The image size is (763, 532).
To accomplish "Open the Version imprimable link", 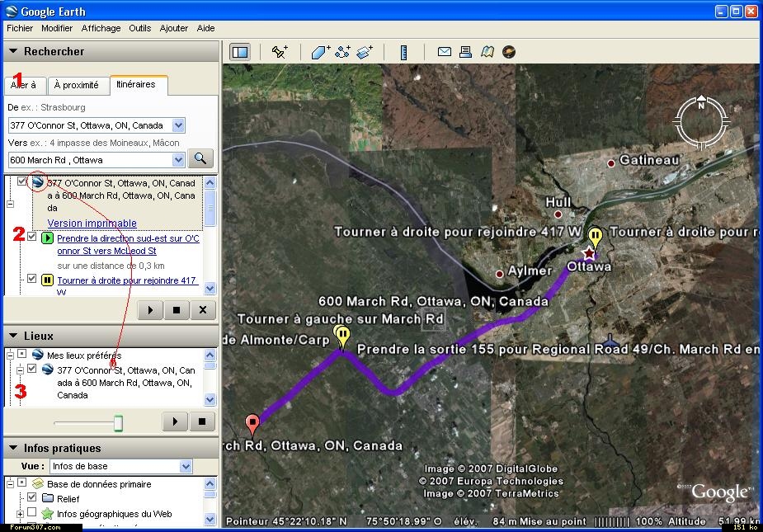I will pos(92,223).
